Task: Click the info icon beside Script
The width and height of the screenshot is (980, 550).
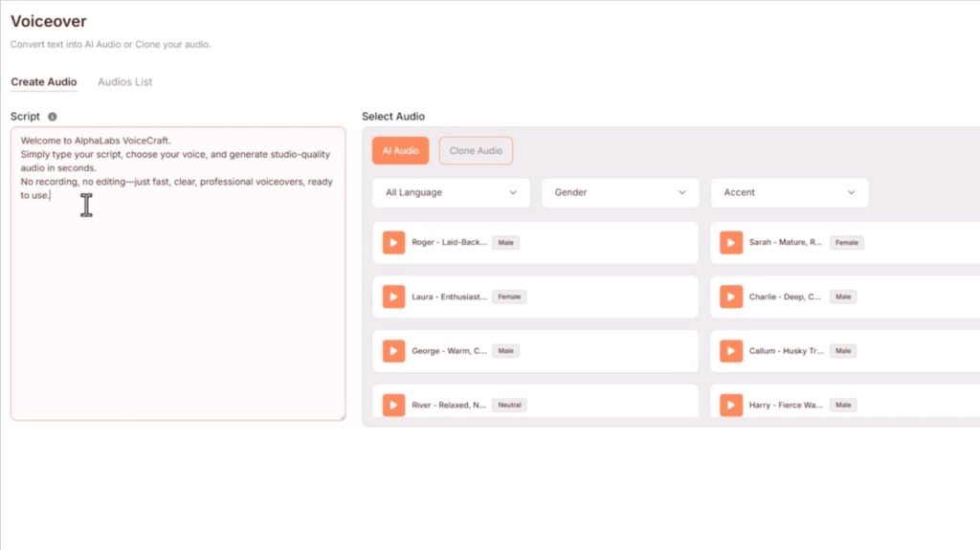Action: pos(53,117)
